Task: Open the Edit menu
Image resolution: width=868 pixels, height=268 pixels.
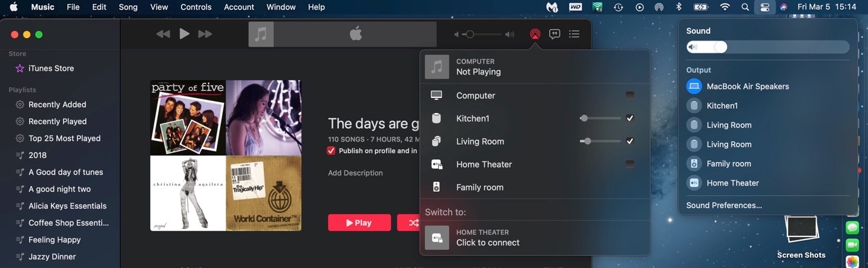Action: click(x=99, y=7)
